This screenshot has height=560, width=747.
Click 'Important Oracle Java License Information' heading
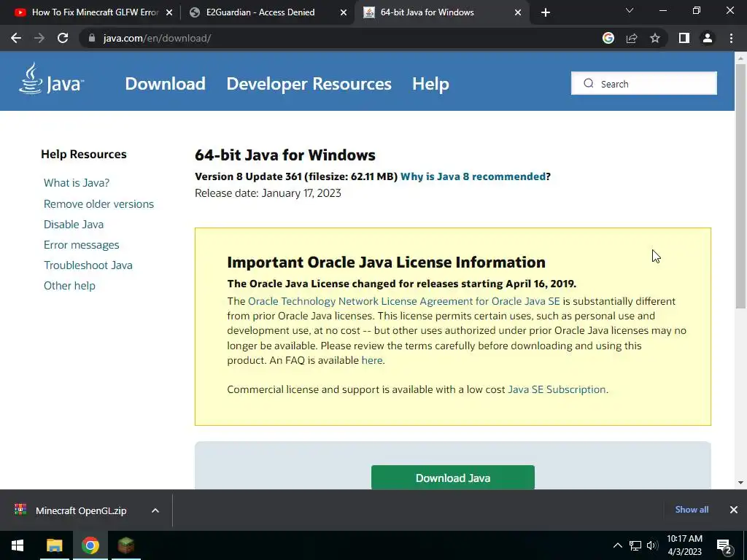(x=387, y=262)
